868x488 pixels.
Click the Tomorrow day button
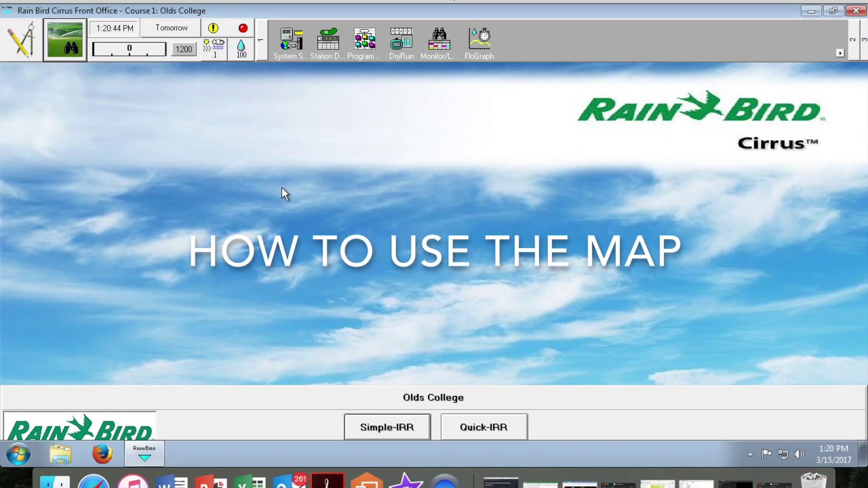172,28
